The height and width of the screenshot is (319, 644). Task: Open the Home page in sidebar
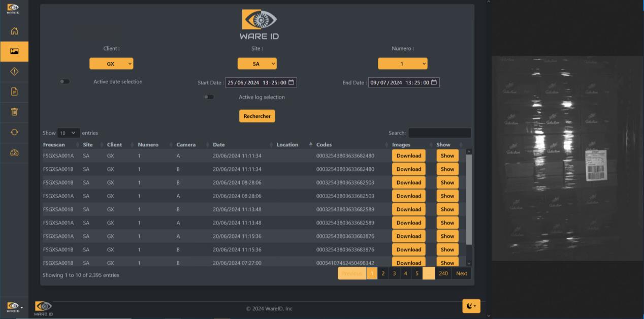click(14, 31)
